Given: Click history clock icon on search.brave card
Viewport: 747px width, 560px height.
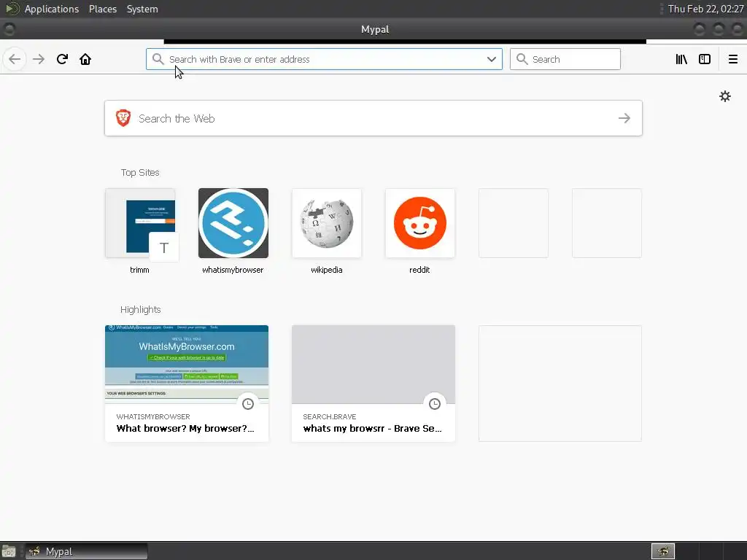Looking at the screenshot, I should coord(435,404).
